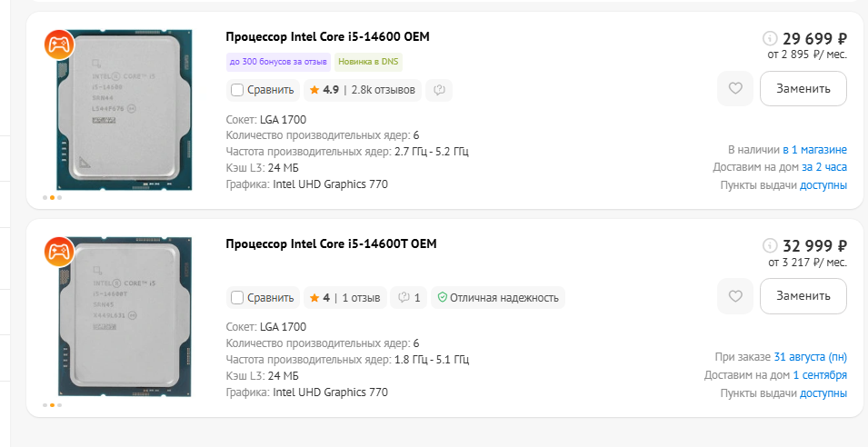
Task: Open price info icon next to 29 699 ₽
Action: click(770, 38)
